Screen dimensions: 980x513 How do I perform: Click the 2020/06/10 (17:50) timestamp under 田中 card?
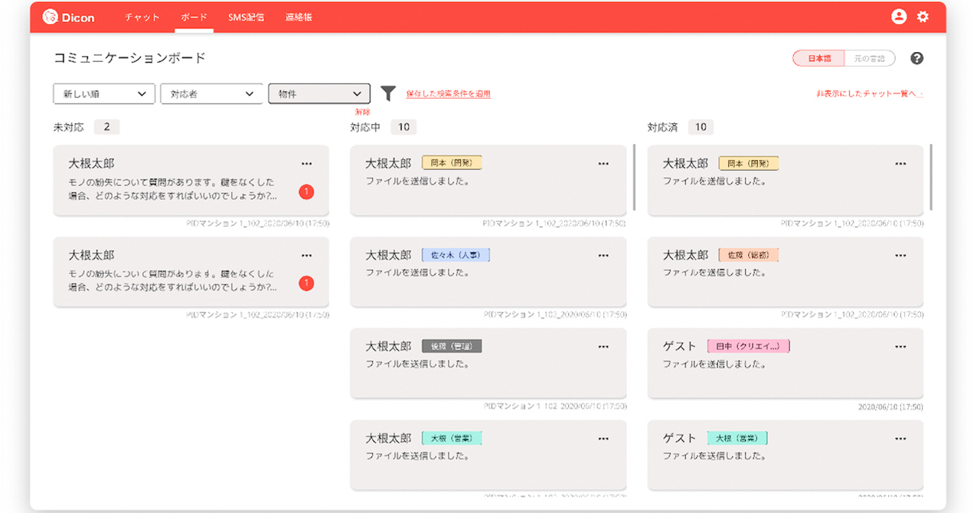tap(890, 407)
